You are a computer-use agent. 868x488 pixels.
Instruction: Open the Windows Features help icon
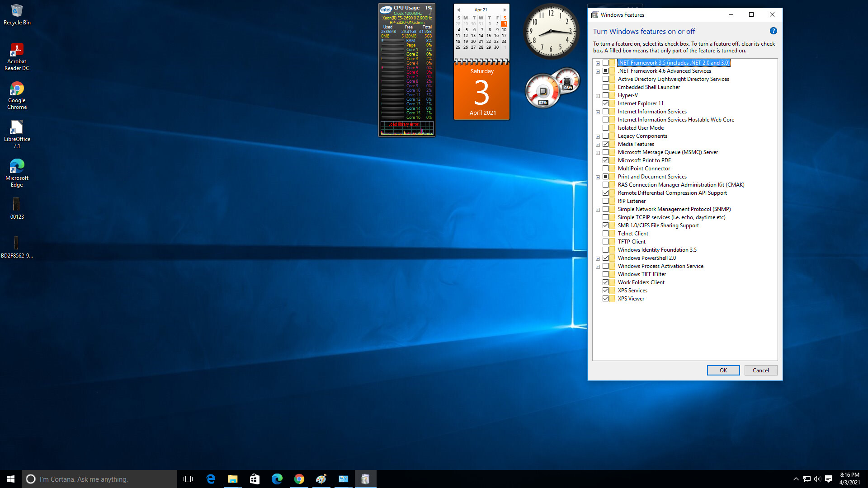(x=773, y=31)
